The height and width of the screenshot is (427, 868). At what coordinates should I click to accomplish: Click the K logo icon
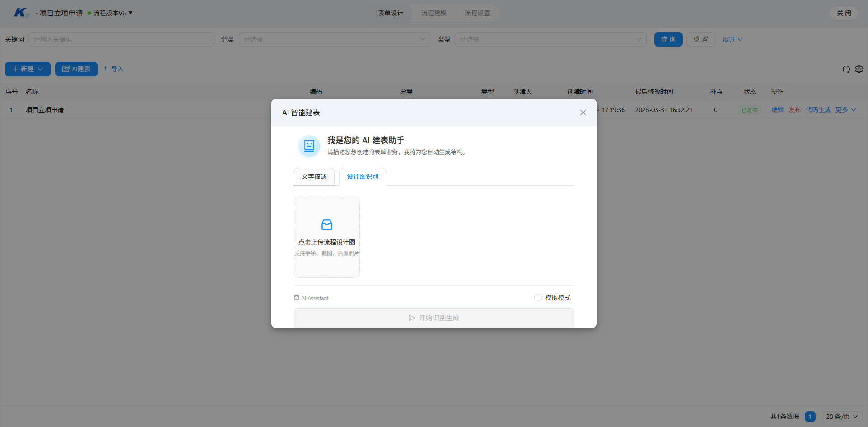[x=21, y=13]
